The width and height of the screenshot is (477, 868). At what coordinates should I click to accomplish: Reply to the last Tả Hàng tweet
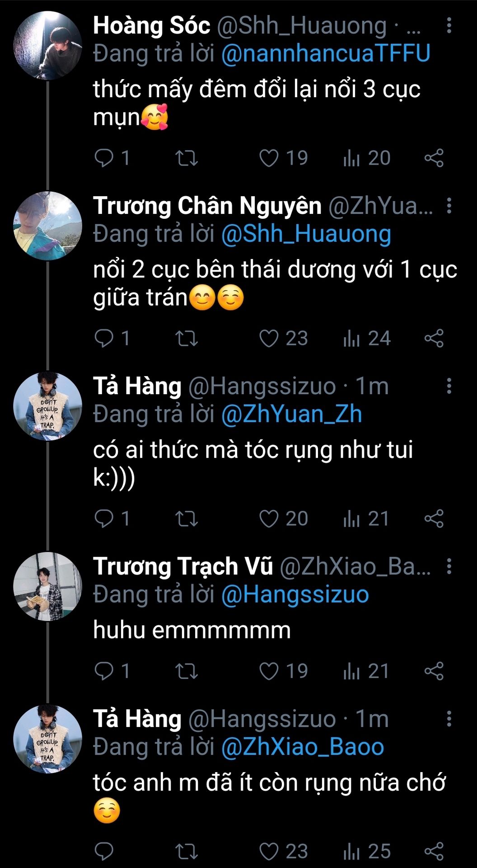click(x=104, y=852)
